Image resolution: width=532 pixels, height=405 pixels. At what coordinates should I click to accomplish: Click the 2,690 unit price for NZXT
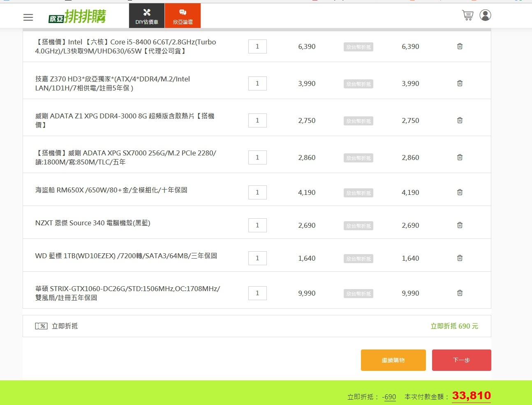(x=307, y=225)
